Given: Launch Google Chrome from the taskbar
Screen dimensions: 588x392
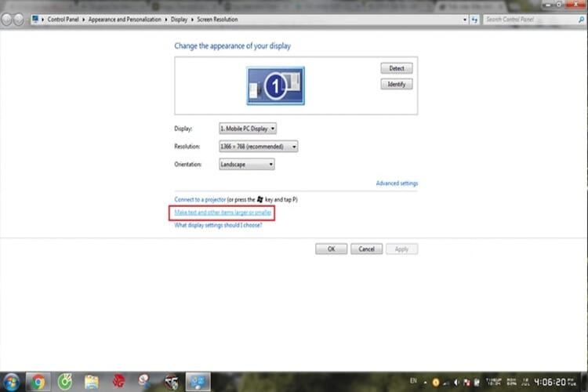Looking at the screenshot, I should [x=38, y=382].
